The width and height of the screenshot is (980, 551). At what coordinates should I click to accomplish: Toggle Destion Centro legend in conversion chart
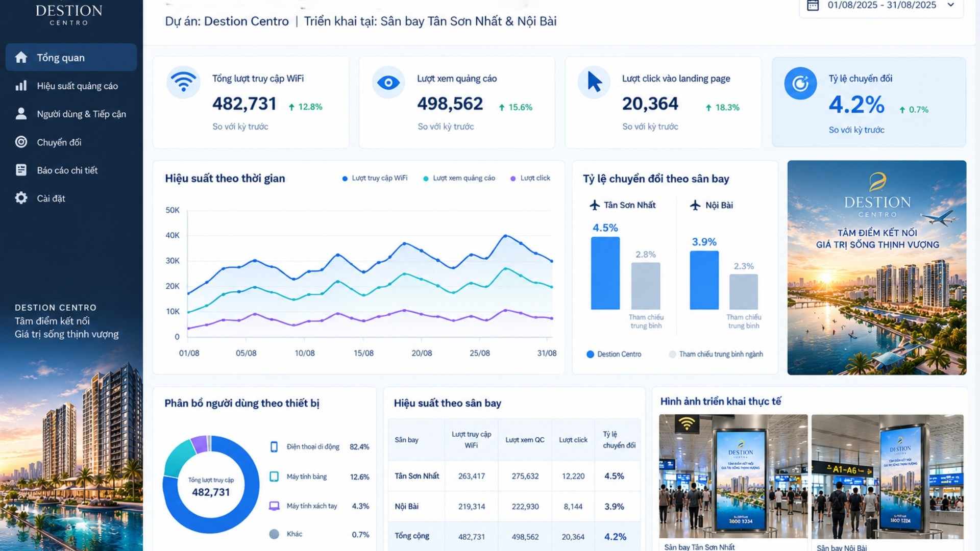click(x=614, y=354)
